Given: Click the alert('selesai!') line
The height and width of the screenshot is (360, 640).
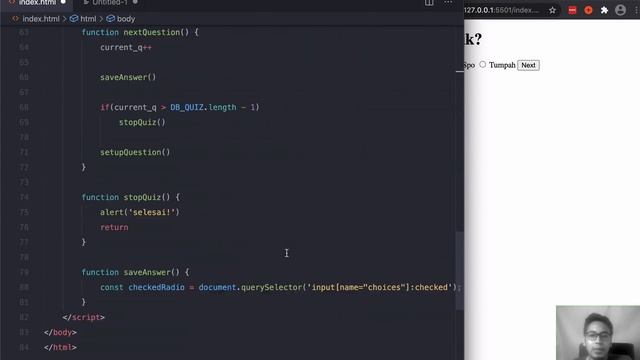Looking at the screenshot, I should click(x=140, y=212).
